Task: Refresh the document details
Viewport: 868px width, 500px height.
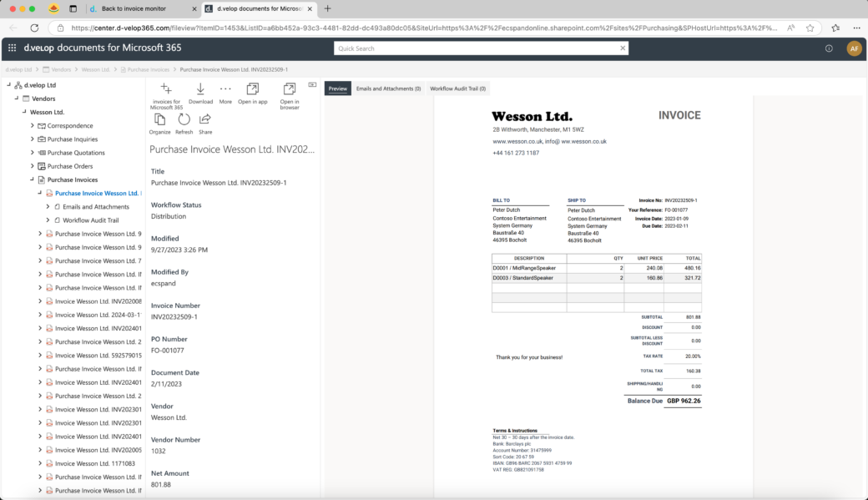Action: point(184,119)
